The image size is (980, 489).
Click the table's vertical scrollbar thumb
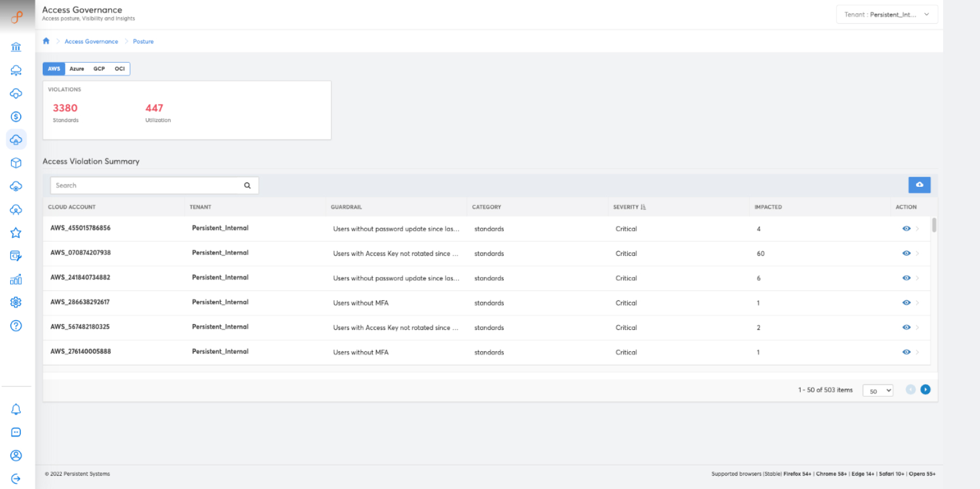click(934, 225)
